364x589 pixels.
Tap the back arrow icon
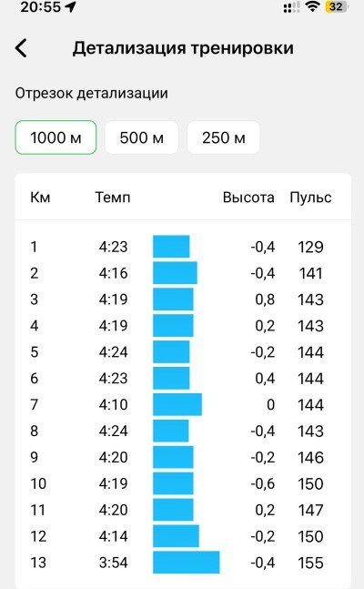point(21,48)
